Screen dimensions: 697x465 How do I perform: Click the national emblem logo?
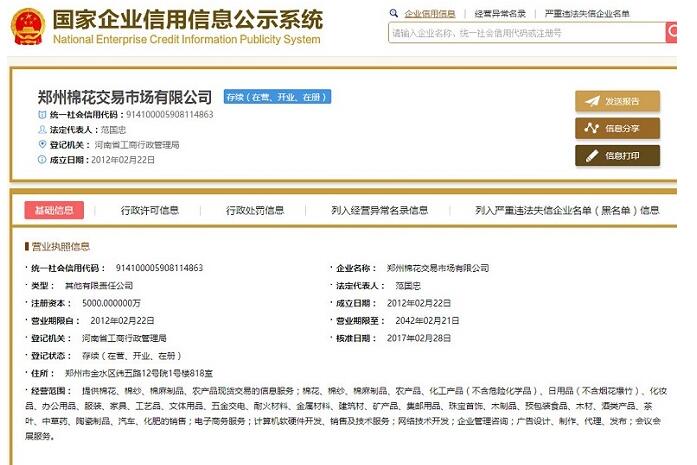click(x=28, y=26)
